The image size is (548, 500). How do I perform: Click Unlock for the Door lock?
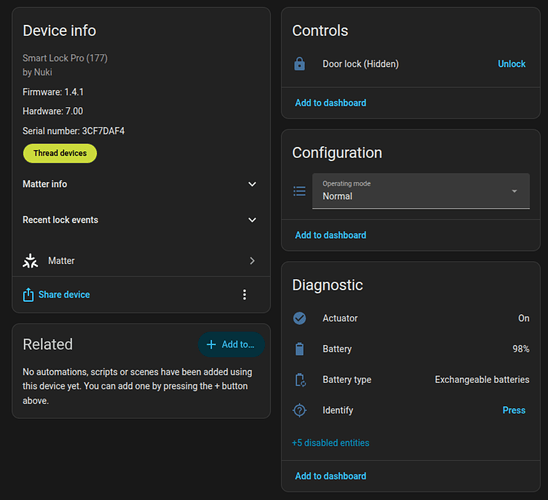click(x=512, y=64)
